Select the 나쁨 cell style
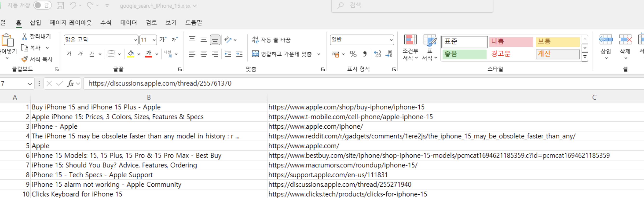 pos(511,41)
